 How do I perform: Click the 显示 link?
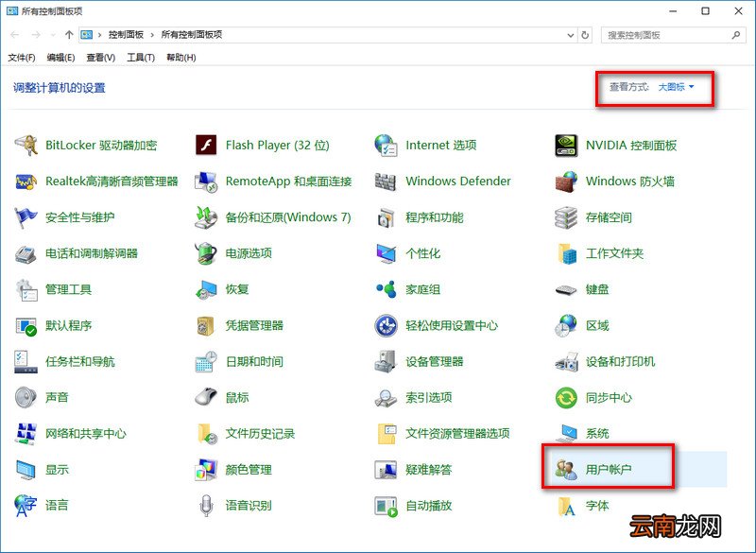coord(57,470)
